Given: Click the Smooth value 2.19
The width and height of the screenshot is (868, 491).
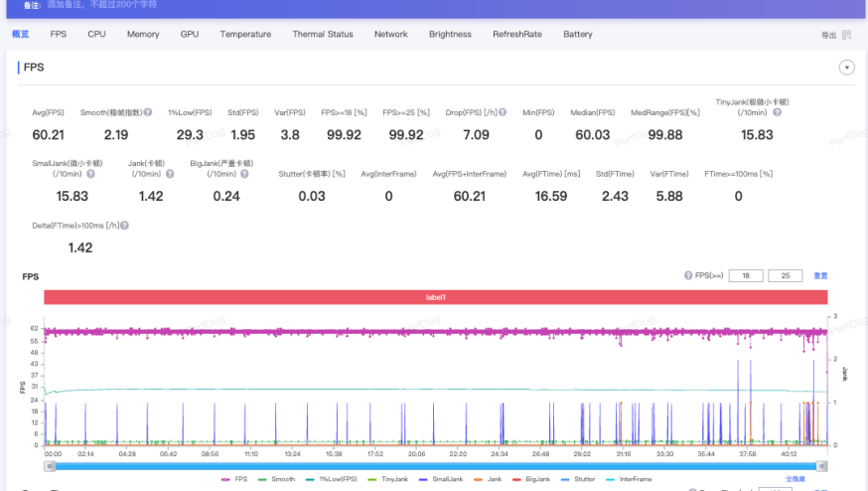Looking at the screenshot, I should 115,135.
